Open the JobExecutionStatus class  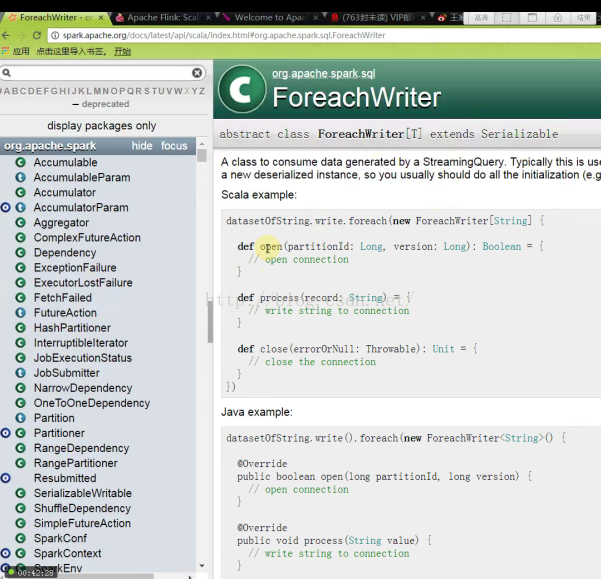click(83, 358)
